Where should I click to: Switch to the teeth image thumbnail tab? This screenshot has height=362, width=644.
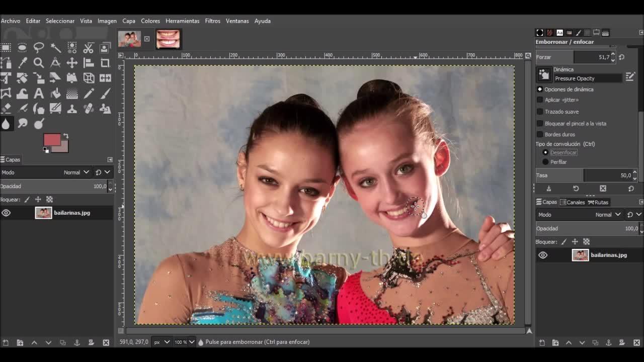[168, 39]
